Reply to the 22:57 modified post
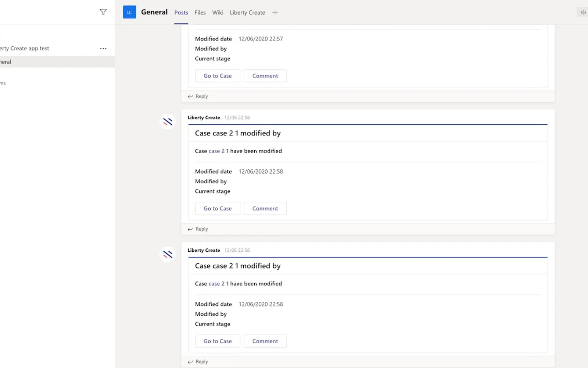The width and height of the screenshot is (588, 368). click(198, 96)
